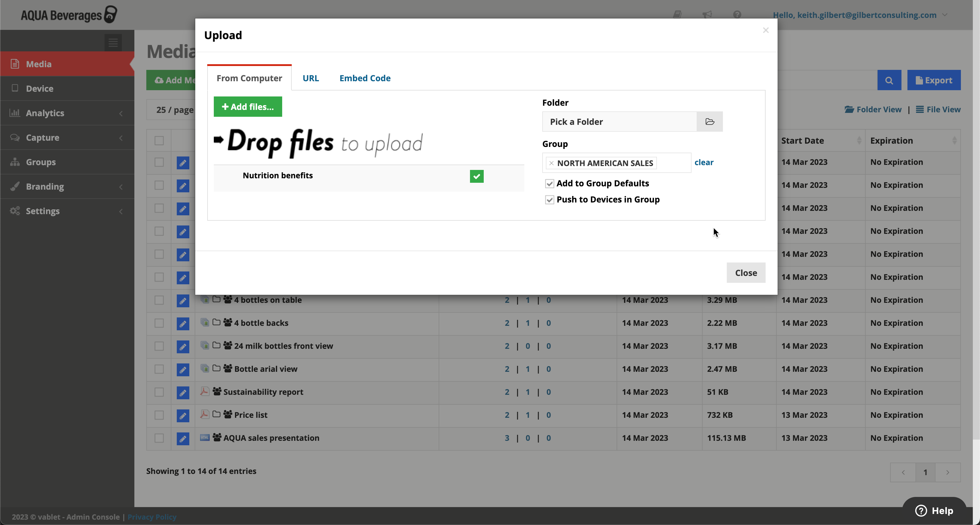Image resolution: width=980 pixels, height=525 pixels.
Task: Expand the Settings sidebar menu
Action: (x=67, y=211)
